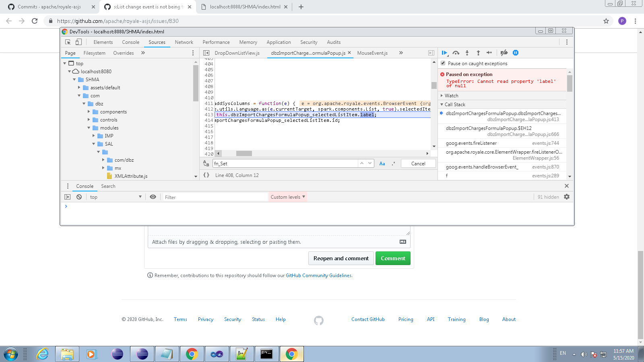Viewport: 644px width, 362px height.
Task: Expand the assets/default folder
Action: [79, 87]
